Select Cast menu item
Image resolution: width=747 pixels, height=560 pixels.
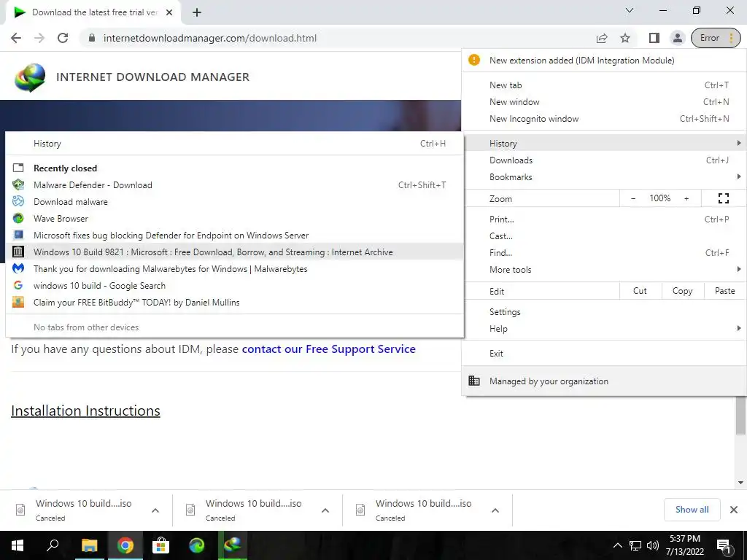point(603,236)
